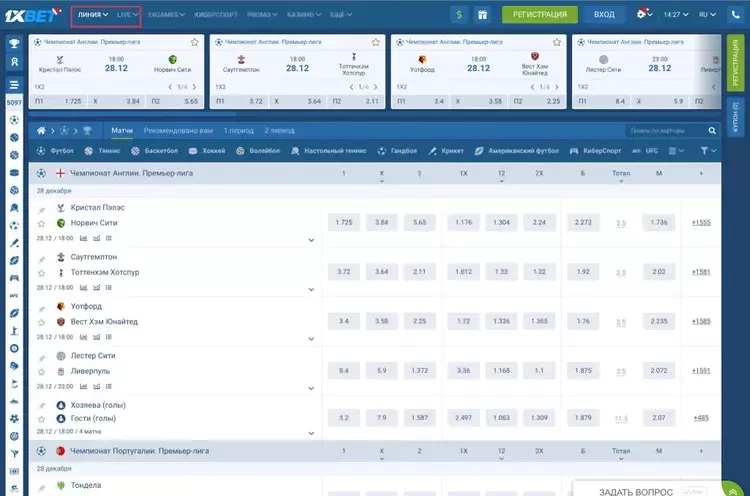This screenshot has height=496, width=750.
Task: Star the Тоттенхэм Хотспур match row
Action: click(x=42, y=273)
